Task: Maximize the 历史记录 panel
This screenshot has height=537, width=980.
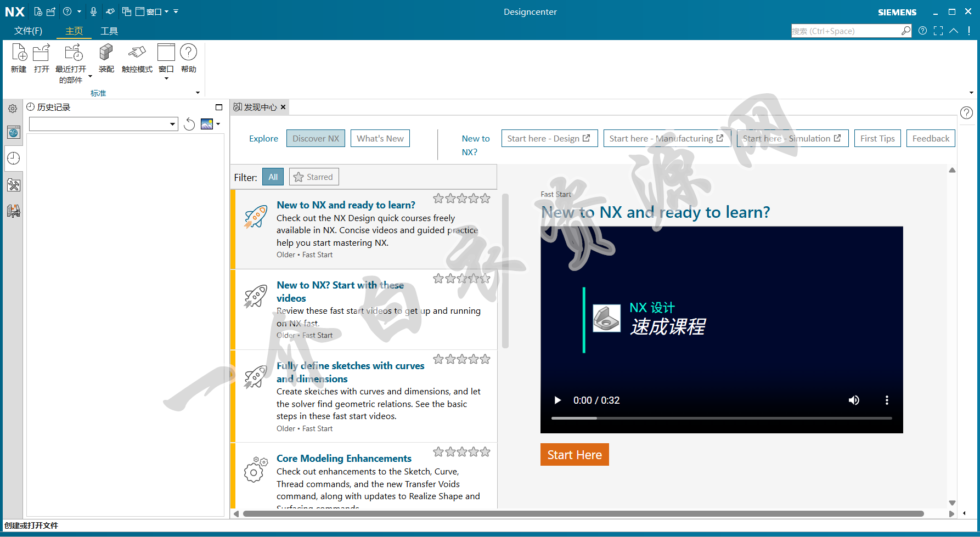Action: (219, 108)
